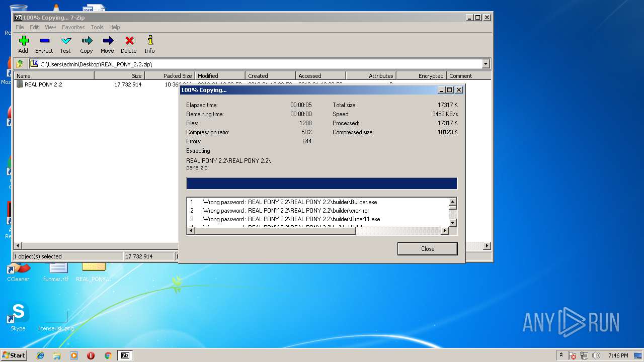
Task: Switch to 7-Zip taskbar button
Action: click(x=125, y=355)
